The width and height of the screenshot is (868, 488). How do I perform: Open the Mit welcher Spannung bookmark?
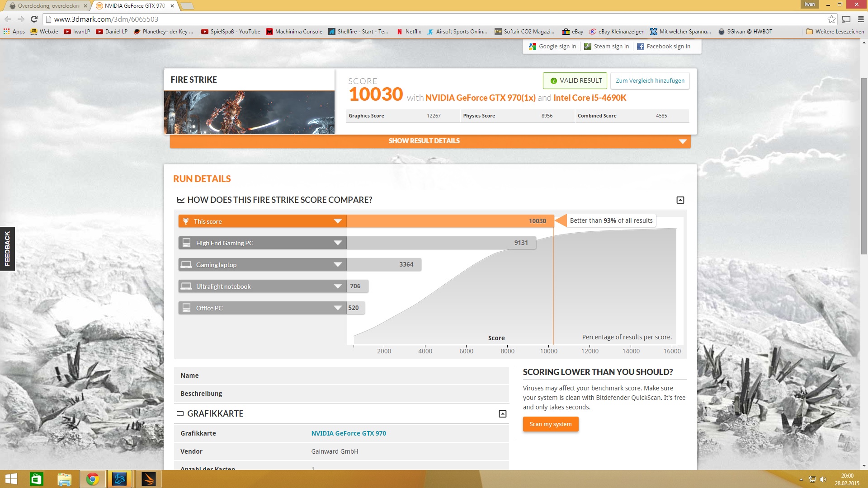680,32
